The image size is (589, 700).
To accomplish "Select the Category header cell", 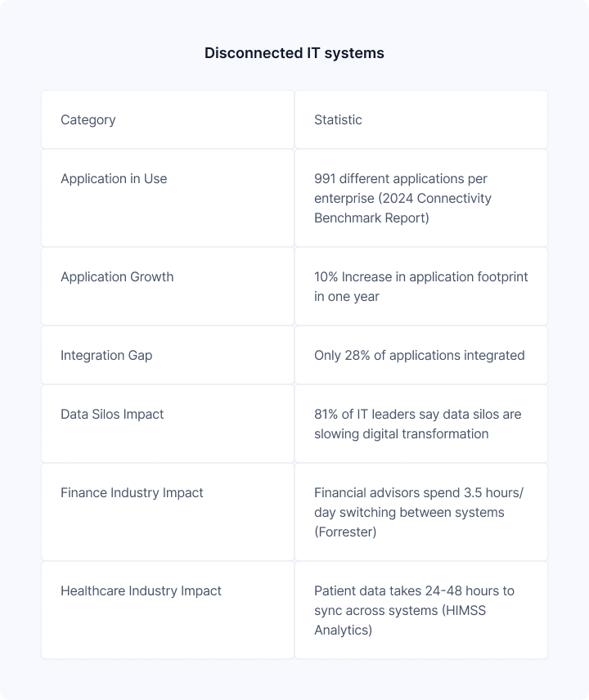I will [168, 119].
